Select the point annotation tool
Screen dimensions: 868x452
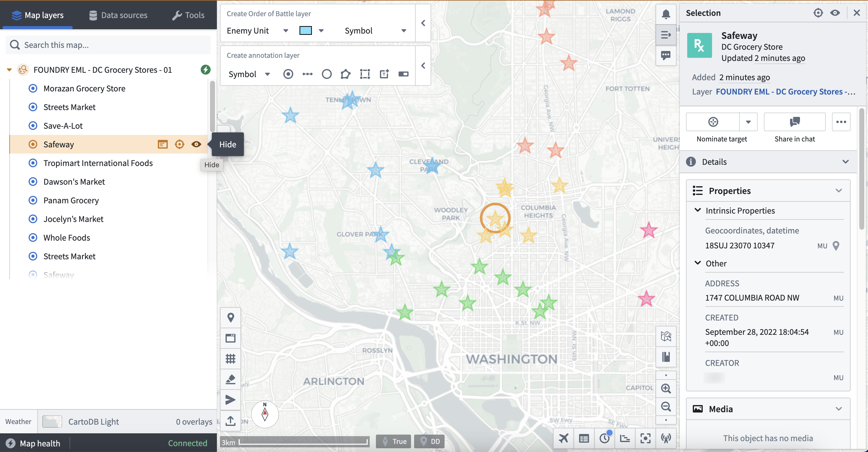click(288, 74)
